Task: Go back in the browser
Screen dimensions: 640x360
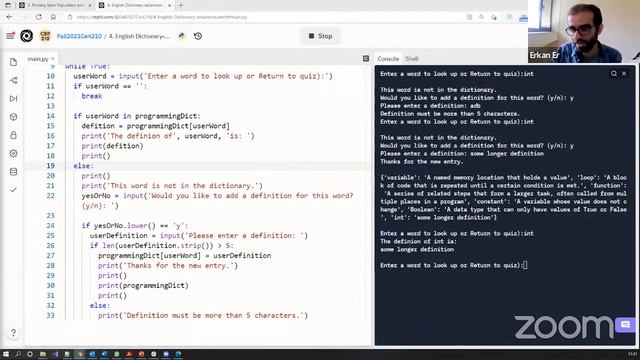Action: 9,17
